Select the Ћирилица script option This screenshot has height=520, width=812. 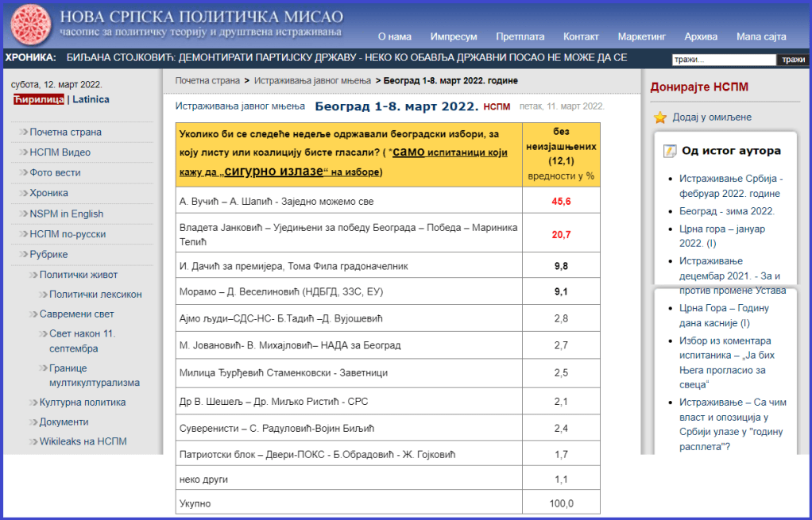coord(38,99)
